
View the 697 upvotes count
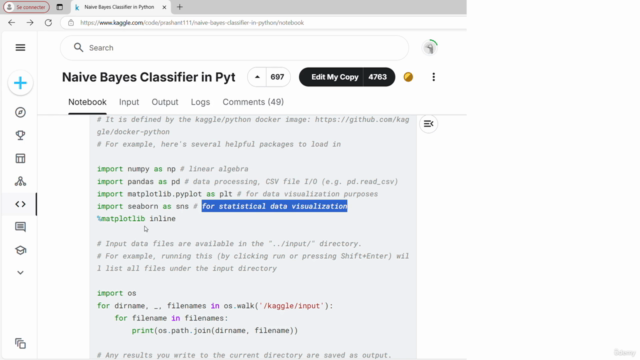point(277,77)
